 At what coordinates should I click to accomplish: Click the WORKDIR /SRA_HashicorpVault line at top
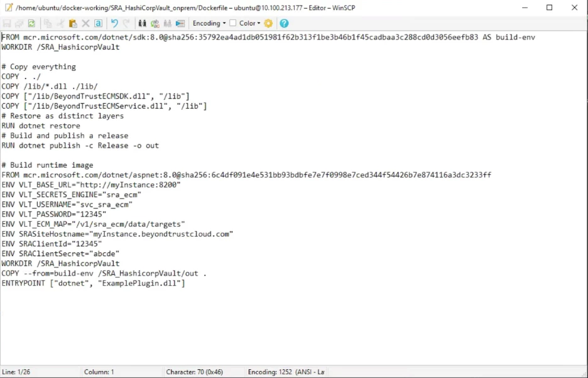click(x=60, y=47)
